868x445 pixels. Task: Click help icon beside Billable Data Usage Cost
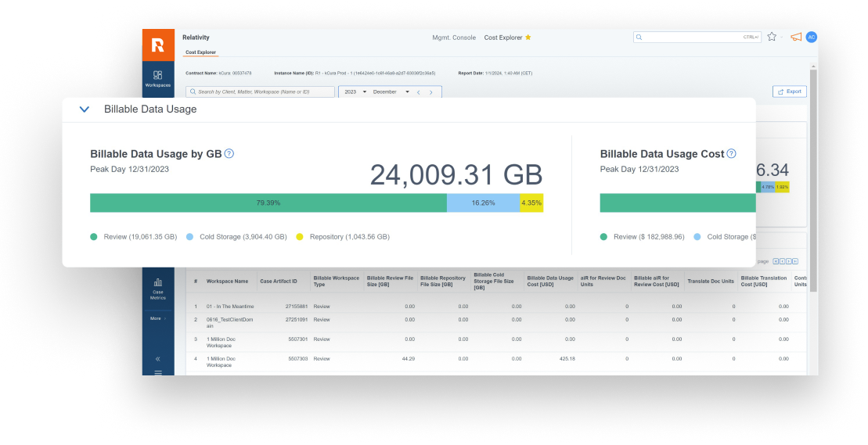point(731,154)
